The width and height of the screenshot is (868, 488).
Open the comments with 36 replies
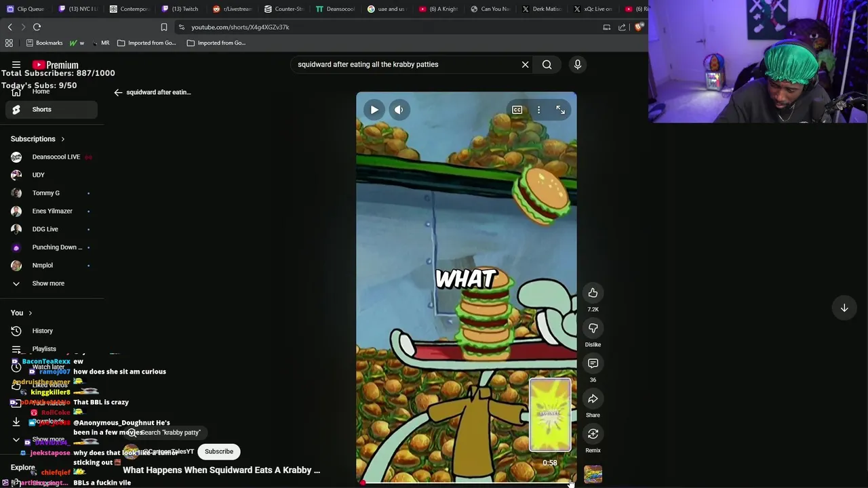[x=593, y=363]
